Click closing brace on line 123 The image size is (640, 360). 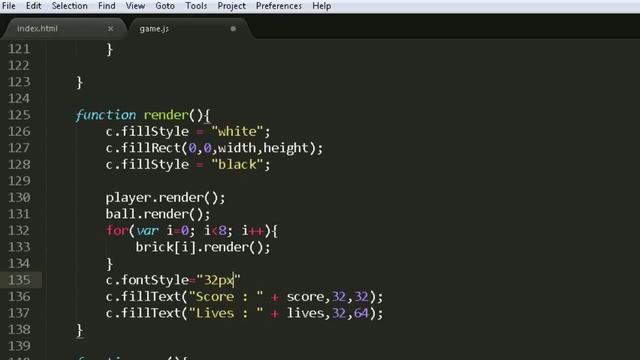pyautogui.click(x=80, y=83)
